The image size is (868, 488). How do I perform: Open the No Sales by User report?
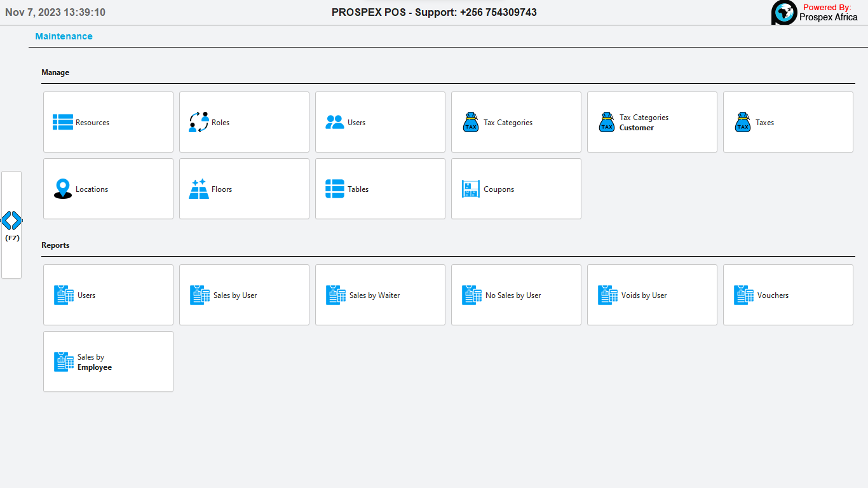[516, 295]
